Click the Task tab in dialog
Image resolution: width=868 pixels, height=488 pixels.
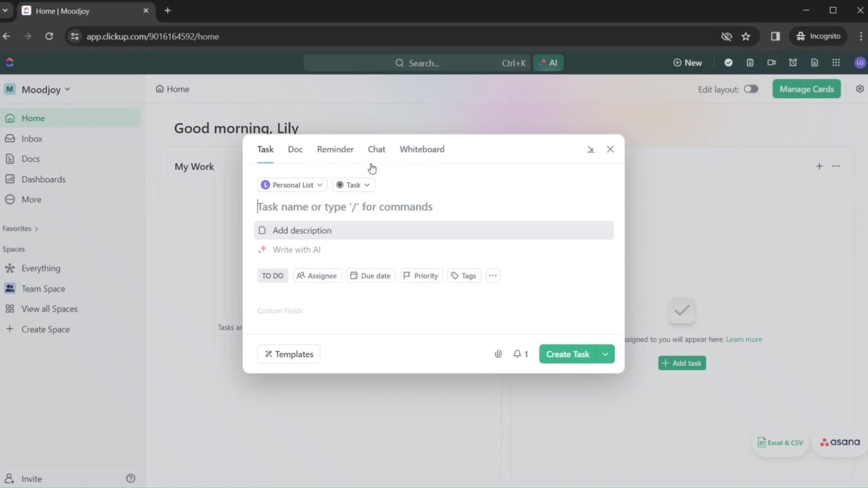click(x=264, y=149)
